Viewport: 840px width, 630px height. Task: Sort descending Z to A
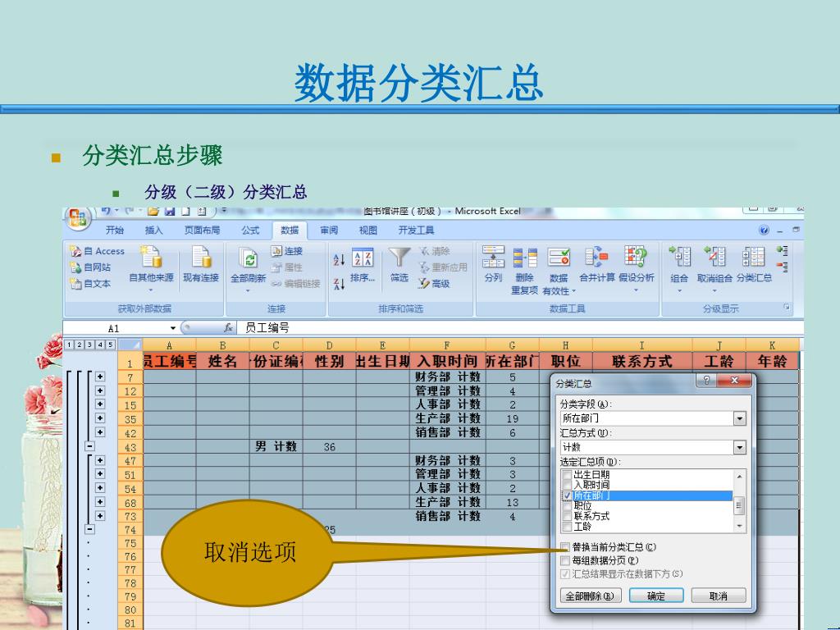pos(339,283)
